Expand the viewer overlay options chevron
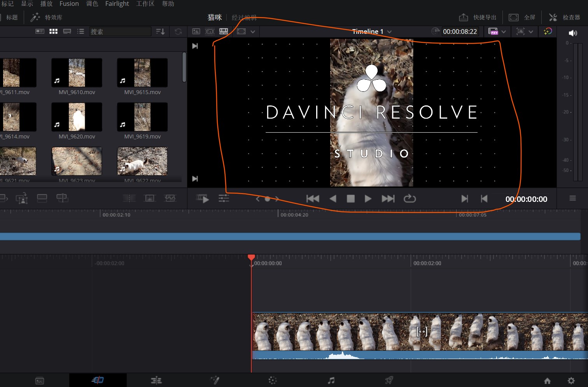This screenshot has width=588, height=387. (531, 32)
